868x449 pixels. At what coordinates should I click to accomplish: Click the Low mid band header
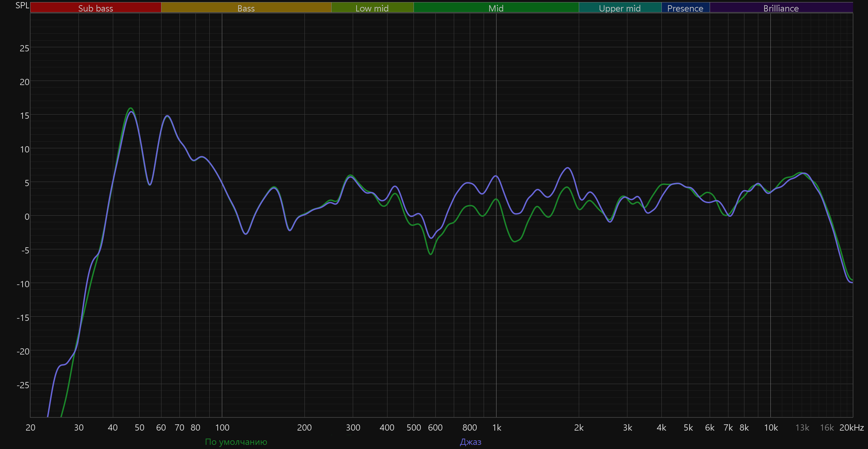pos(372,8)
